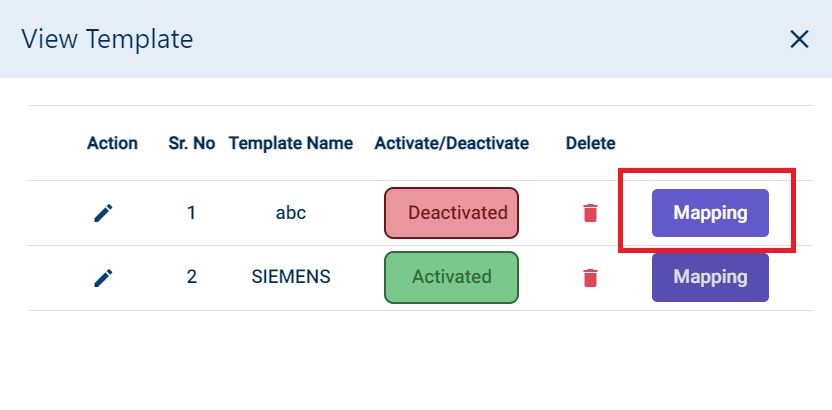Close the View Template dialog
Viewport: 832px width, 410px height.
click(799, 39)
